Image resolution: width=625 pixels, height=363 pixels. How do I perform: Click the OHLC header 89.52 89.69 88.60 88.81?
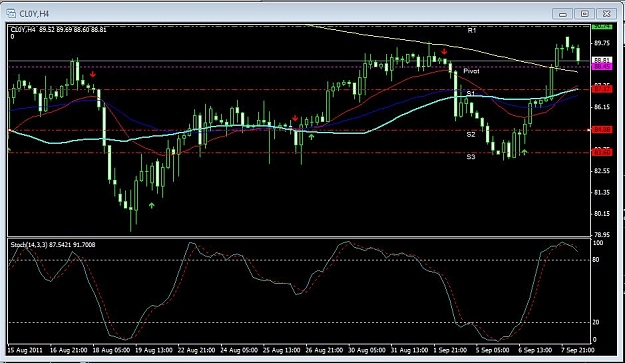[x=73, y=29]
